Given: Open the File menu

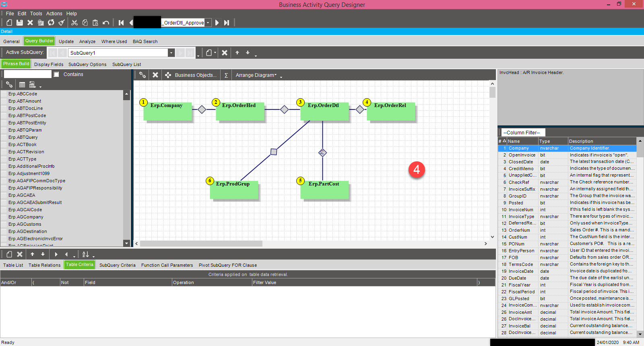Looking at the screenshot, I should [10, 14].
